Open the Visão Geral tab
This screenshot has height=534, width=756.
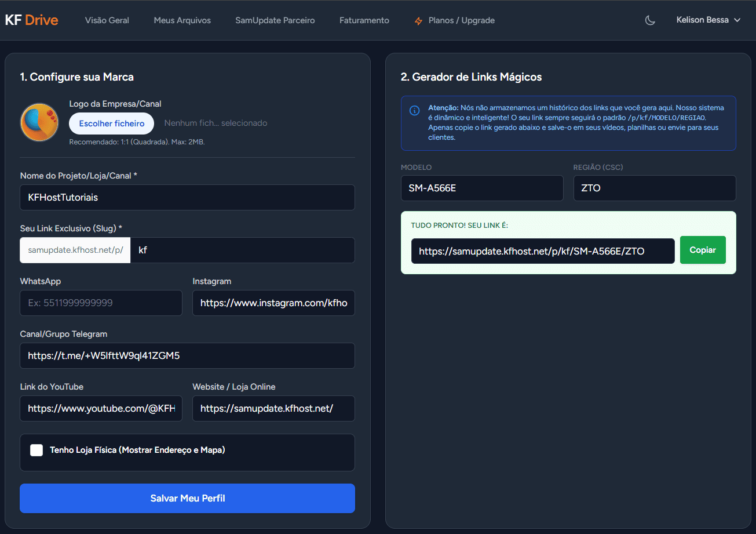[107, 20]
